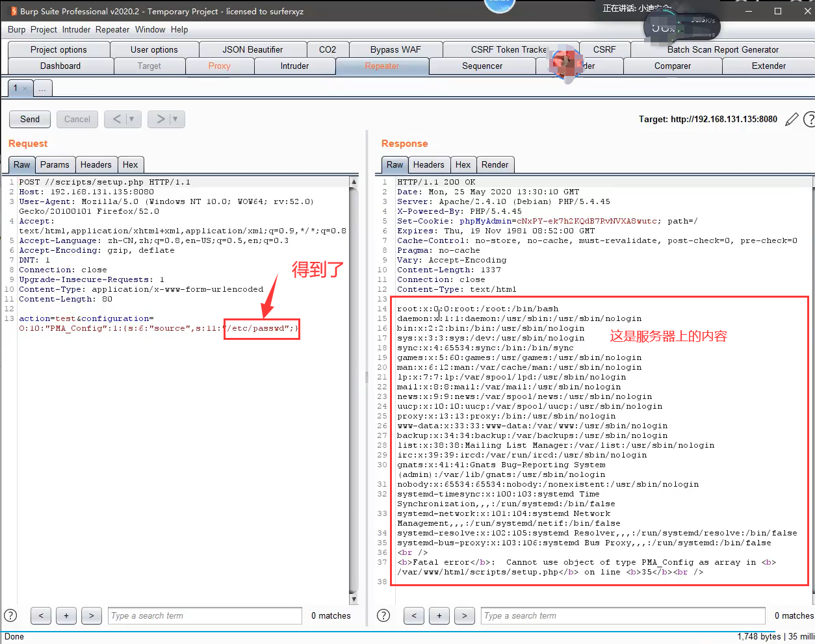Click the request search term field
Screen dimensions: 815x644
pos(205,615)
